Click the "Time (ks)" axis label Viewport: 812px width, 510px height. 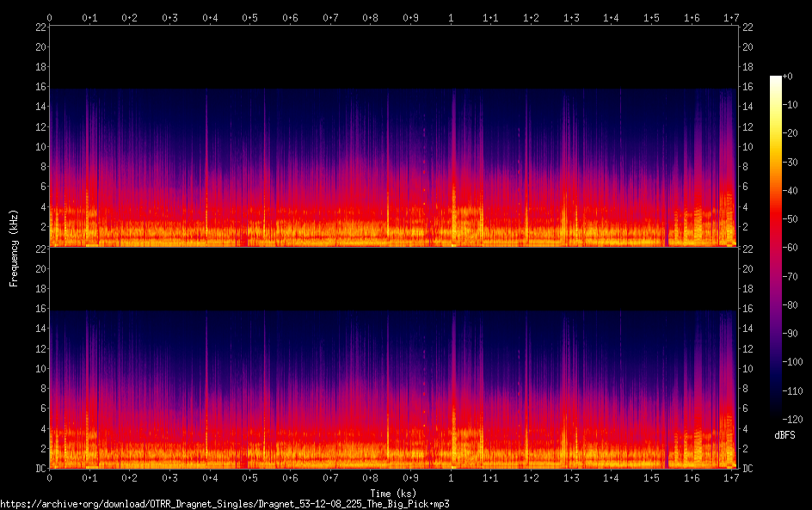392,493
